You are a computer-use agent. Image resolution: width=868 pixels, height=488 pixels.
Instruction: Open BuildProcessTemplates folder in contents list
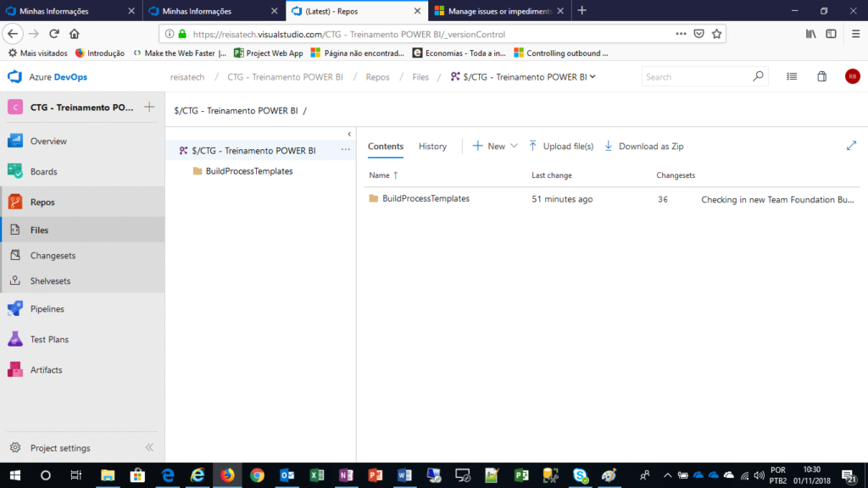(426, 199)
